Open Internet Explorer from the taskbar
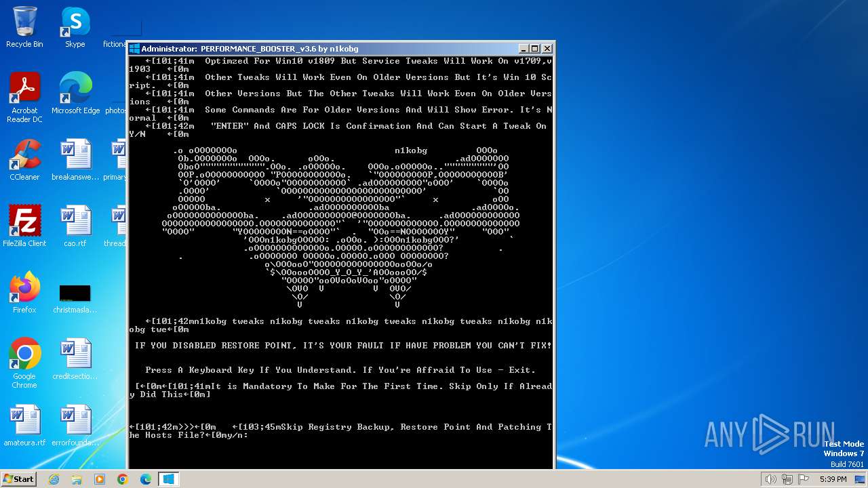The height and width of the screenshot is (488, 868). (54, 479)
